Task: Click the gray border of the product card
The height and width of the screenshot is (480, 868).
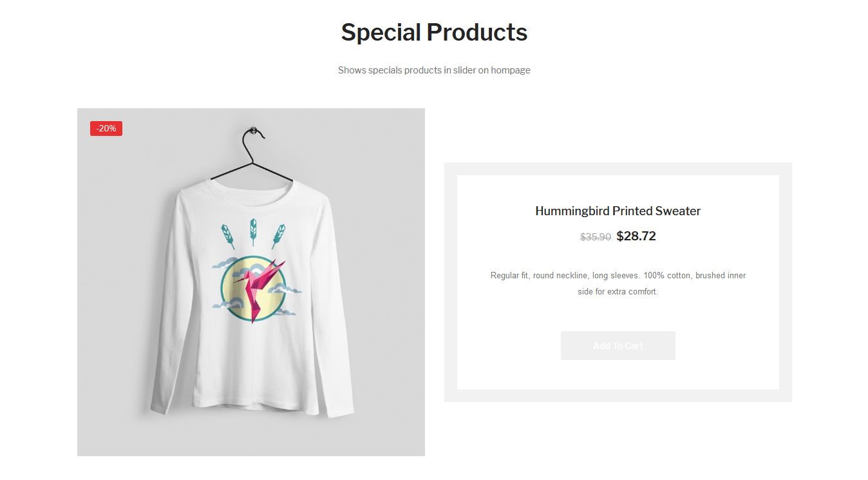Action: [450, 282]
